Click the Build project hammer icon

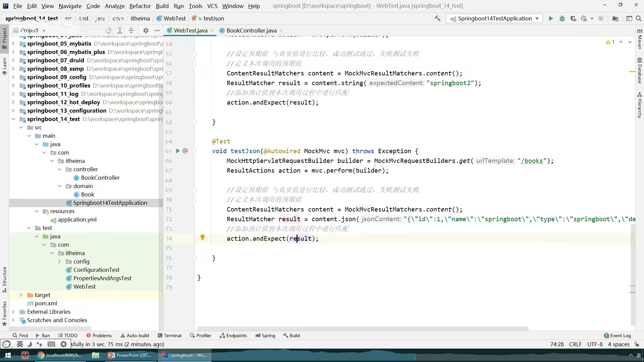[x=437, y=19]
